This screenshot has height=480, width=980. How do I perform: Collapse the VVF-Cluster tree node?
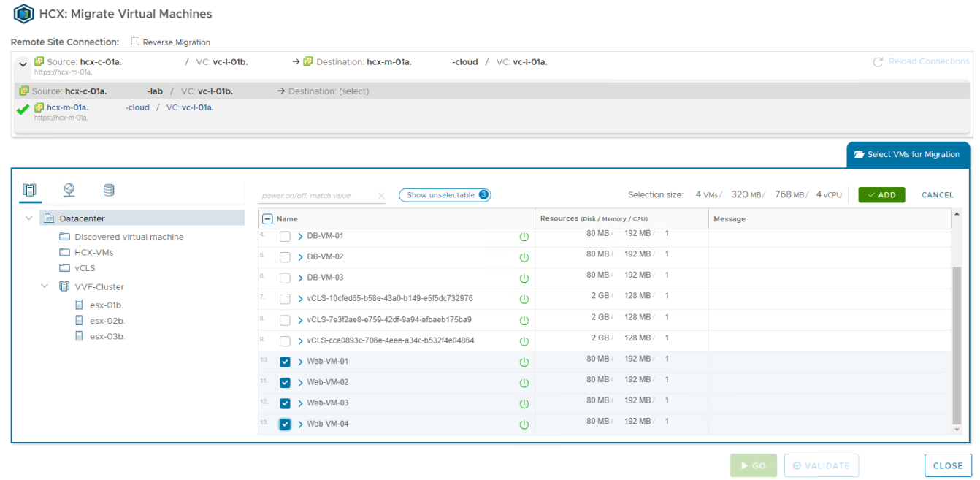pos(45,286)
